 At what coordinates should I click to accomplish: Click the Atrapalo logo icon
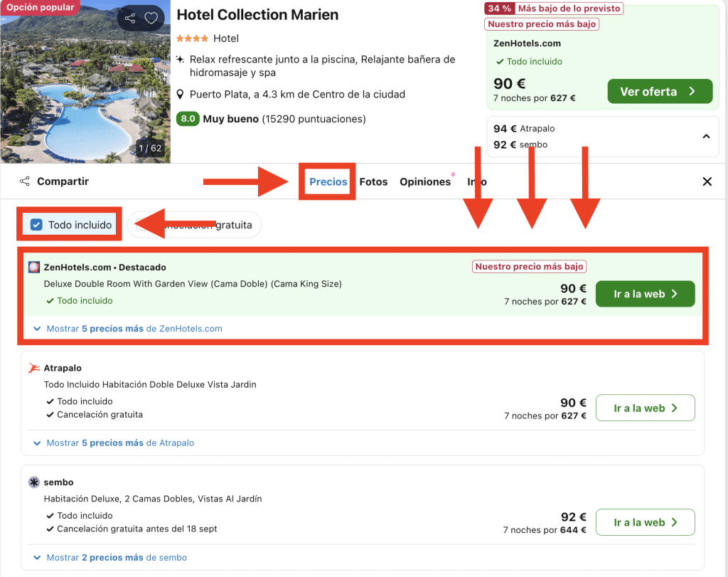34,368
